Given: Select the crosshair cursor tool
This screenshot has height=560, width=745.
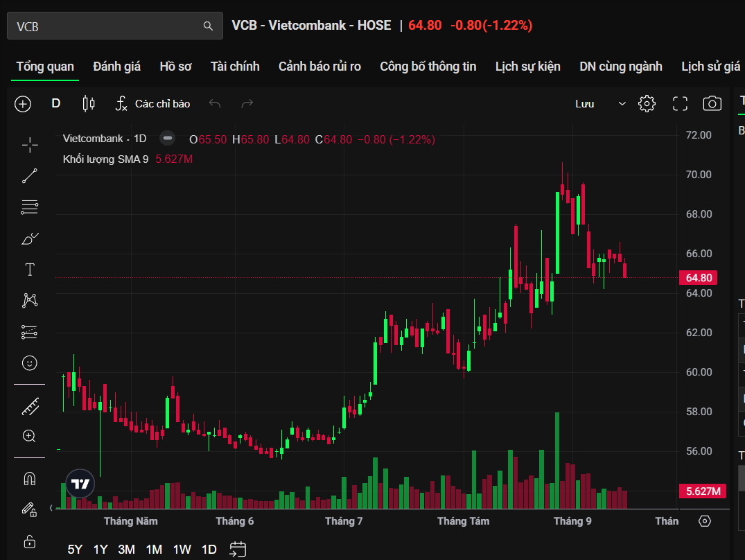Looking at the screenshot, I should tap(30, 145).
